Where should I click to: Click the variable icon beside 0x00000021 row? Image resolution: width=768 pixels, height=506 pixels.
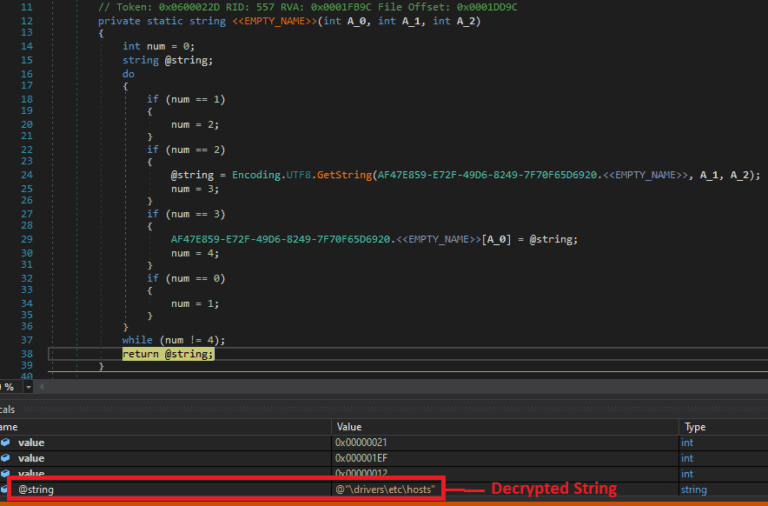(x=5, y=443)
